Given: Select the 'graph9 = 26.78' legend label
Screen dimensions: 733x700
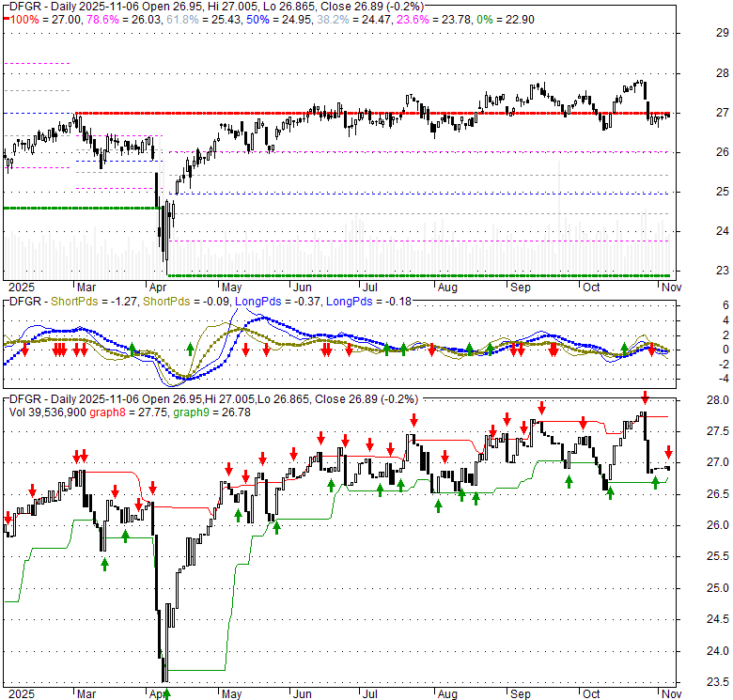Looking at the screenshot, I should (x=211, y=412).
